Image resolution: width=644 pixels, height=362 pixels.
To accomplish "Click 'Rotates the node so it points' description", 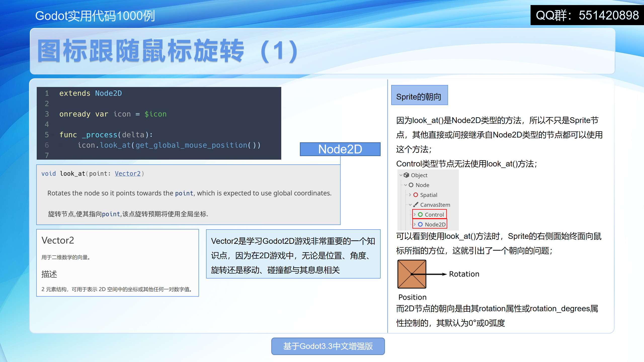I will pos(189,193).
